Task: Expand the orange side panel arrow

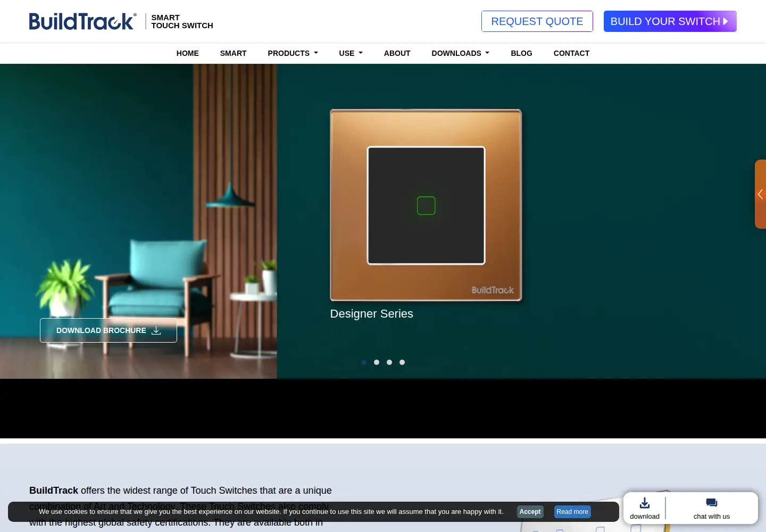Action: pos(760,194)
